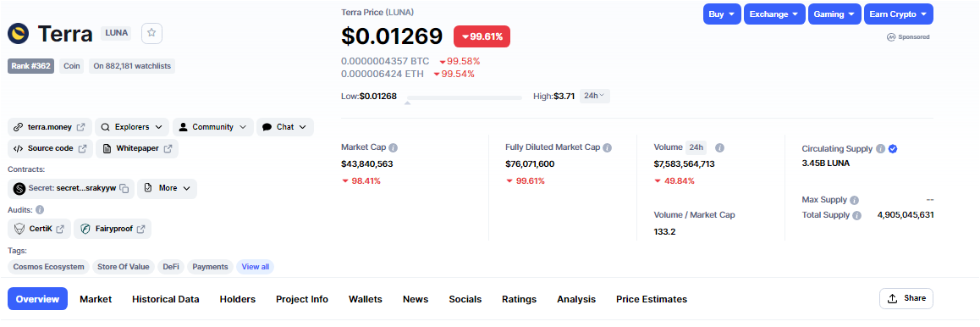Click the Total Supply info icon
This screenshot has height=327, width=980.
pos(857,215)
